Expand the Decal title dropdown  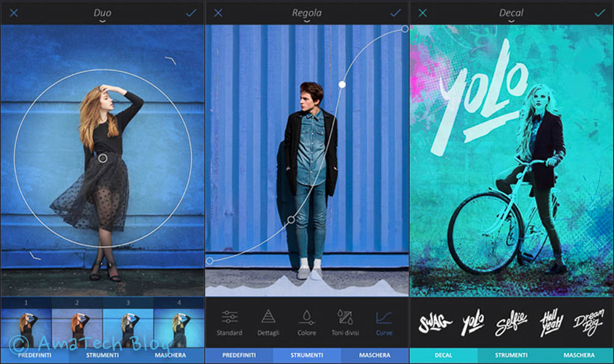[511, 21]
